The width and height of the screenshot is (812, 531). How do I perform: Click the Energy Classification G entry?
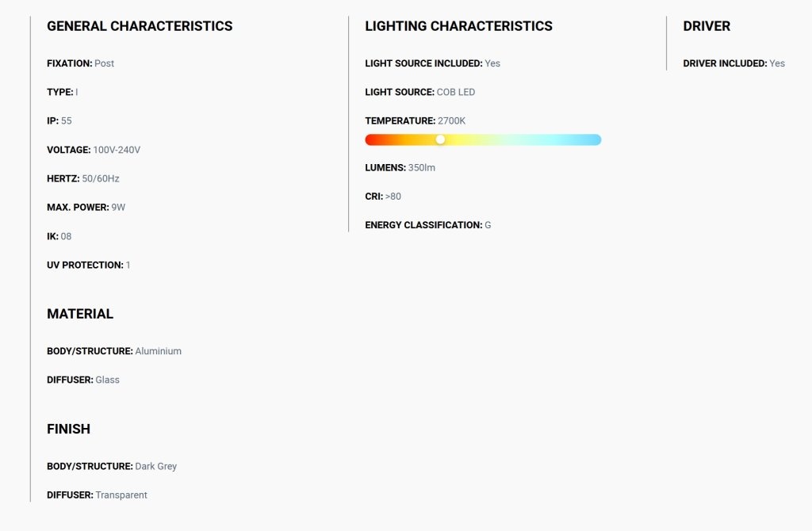tap(427, 225)
